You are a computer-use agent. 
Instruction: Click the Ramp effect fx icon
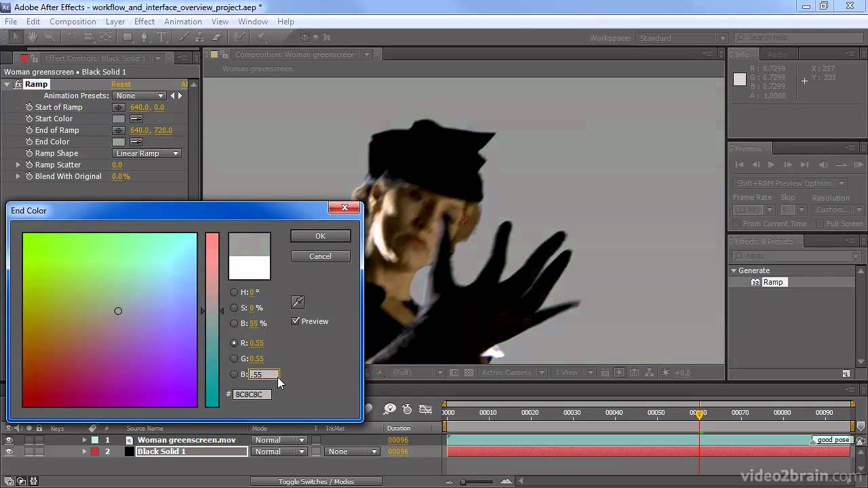(18, 84)
